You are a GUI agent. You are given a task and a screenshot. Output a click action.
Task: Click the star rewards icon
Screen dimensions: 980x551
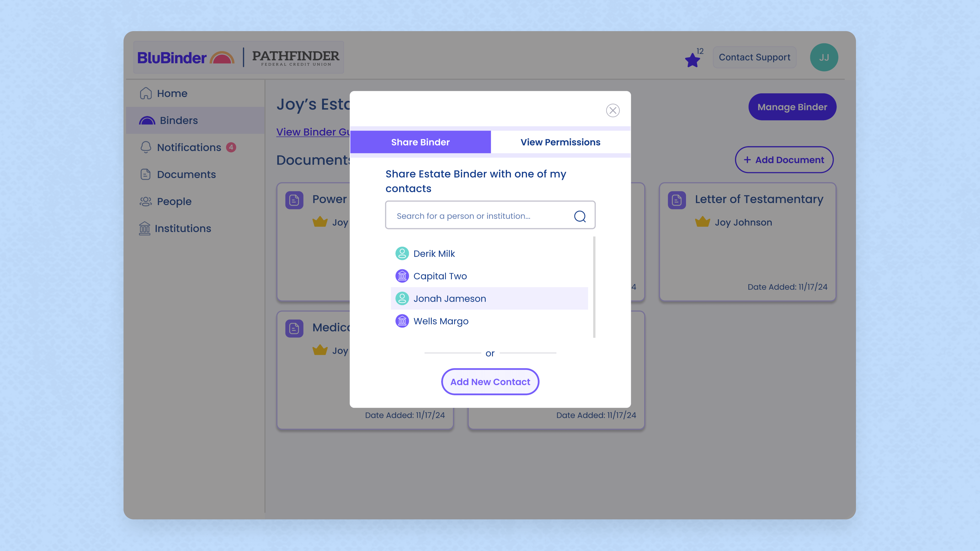click(x=692, y=60)
